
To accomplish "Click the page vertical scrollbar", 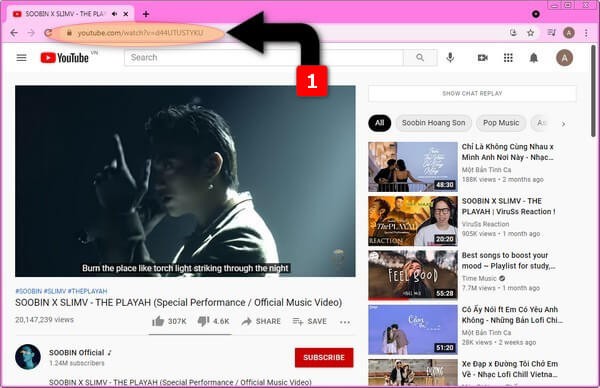I will [x=593, y=91].
